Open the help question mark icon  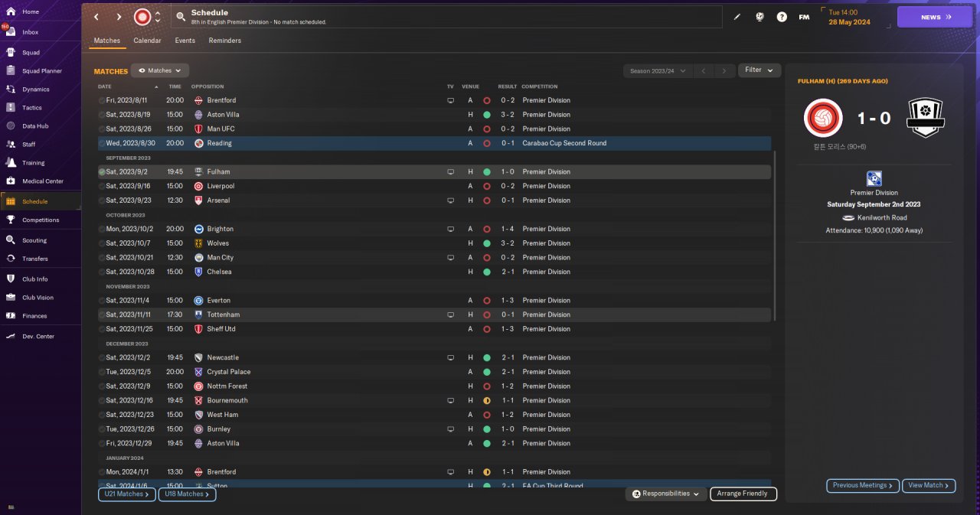(781, 17)
